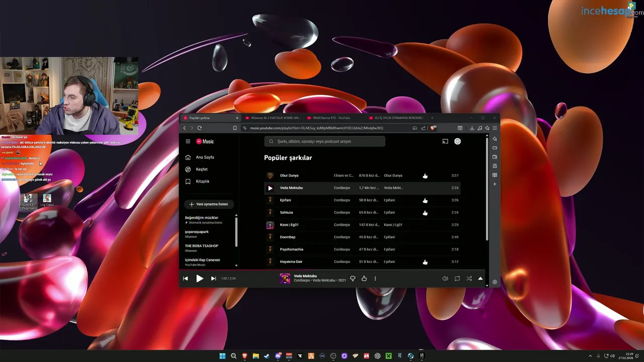Open the Windows Start button
The height and width of the screenshot is (362, 644).
point(222,356)
